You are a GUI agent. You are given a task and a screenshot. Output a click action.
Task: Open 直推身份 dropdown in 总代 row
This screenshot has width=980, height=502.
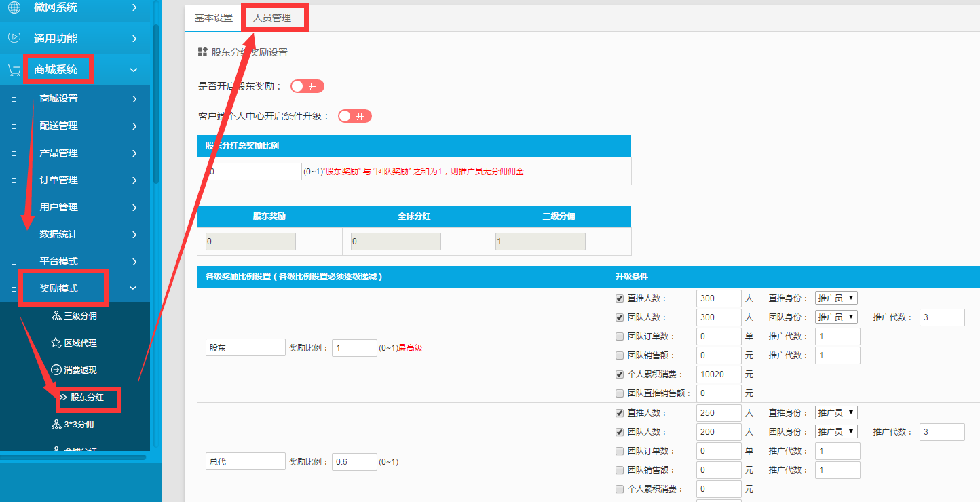pos(836,412)
